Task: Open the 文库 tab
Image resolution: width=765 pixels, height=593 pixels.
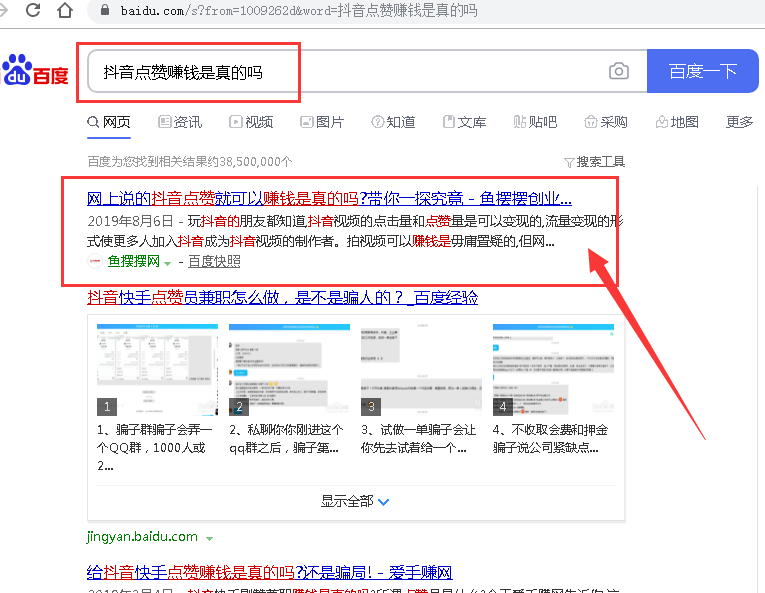Action: (x=464, y=122)
